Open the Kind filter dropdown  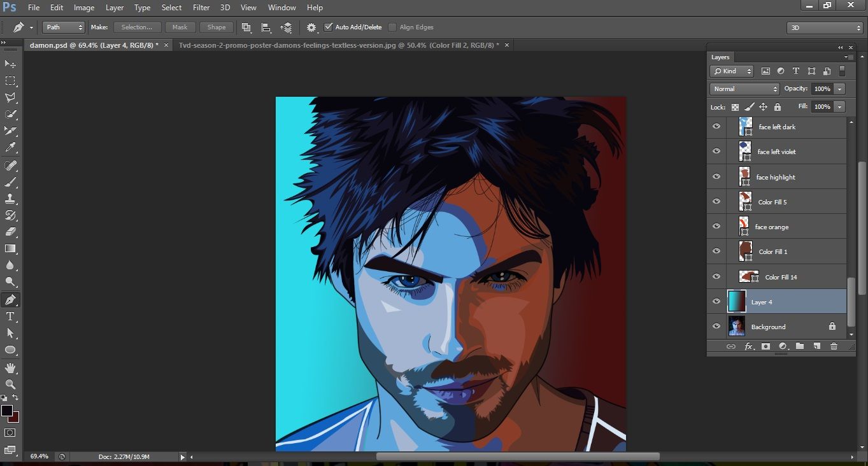click(732, 71)
